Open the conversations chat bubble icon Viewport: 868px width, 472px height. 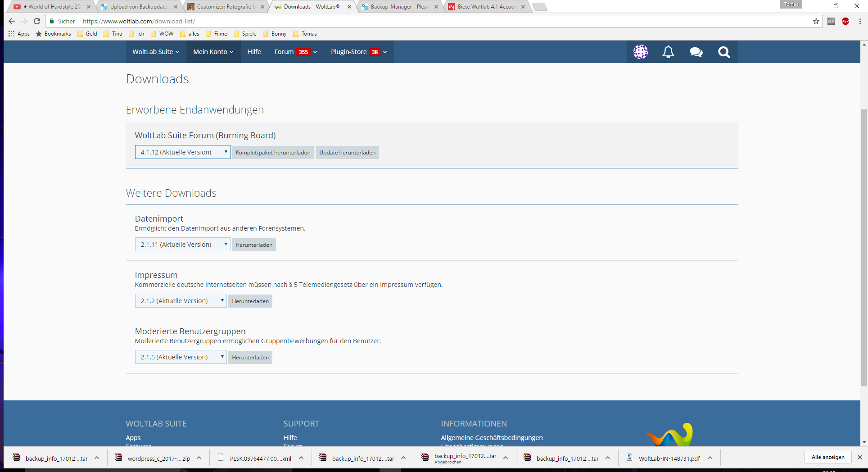click(x=696, y=52)
